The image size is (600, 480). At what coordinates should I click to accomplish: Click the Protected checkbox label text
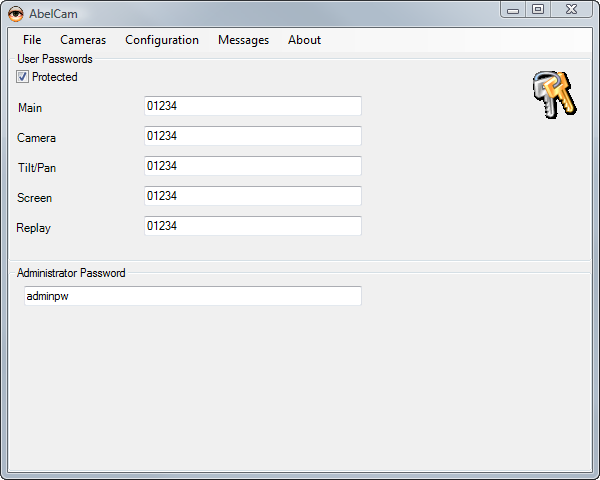55,77
